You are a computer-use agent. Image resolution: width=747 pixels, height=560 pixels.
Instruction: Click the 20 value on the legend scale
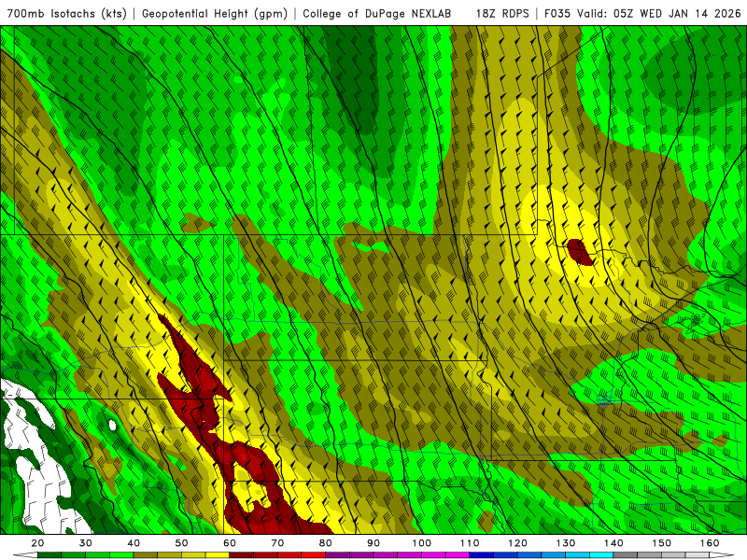[37, 543]
